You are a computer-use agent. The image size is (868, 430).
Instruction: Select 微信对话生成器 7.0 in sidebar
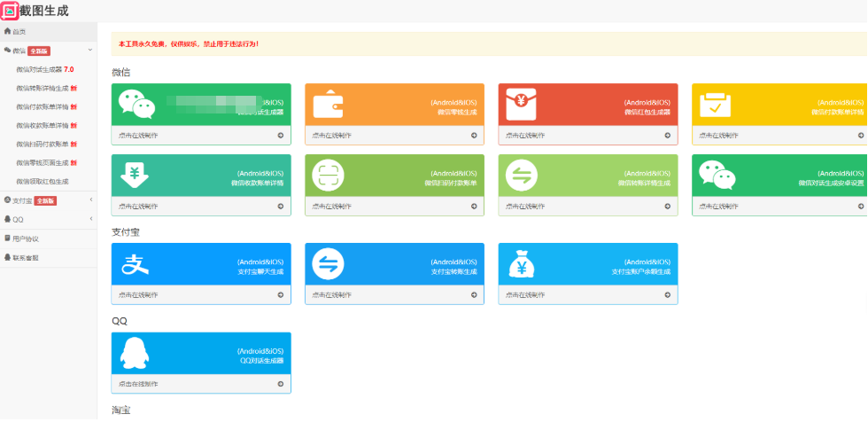pyautogui.click(x=44, y=69)
